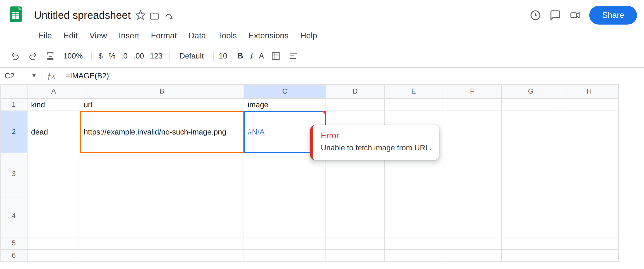Screen dimensions: 644x269
Task: Rename the Untitled spreadsheet title
Action: tap(82, 15)
